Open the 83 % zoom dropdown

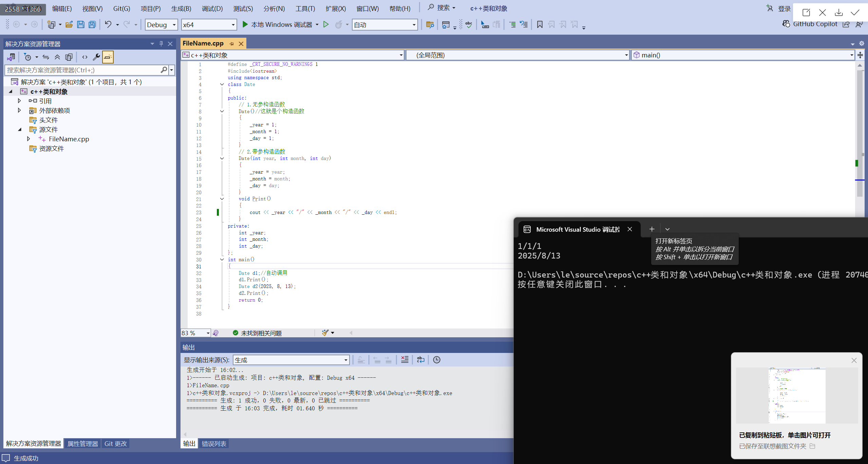tap(196, 333)
